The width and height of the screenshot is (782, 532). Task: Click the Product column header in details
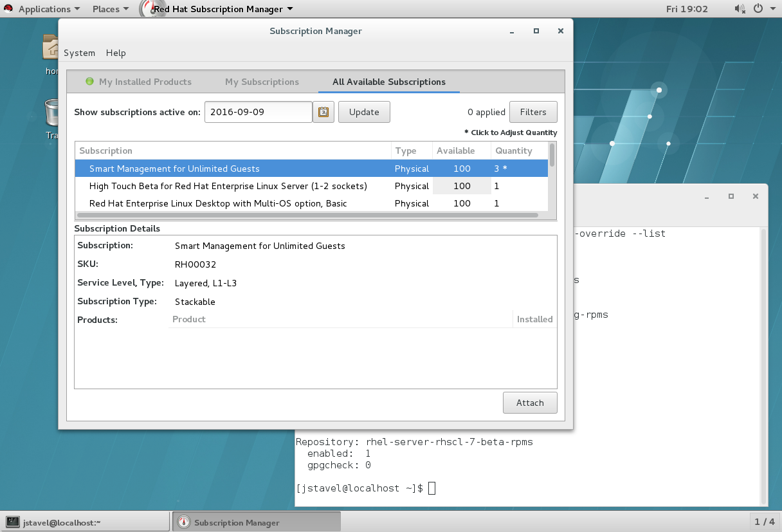point(340,319)
